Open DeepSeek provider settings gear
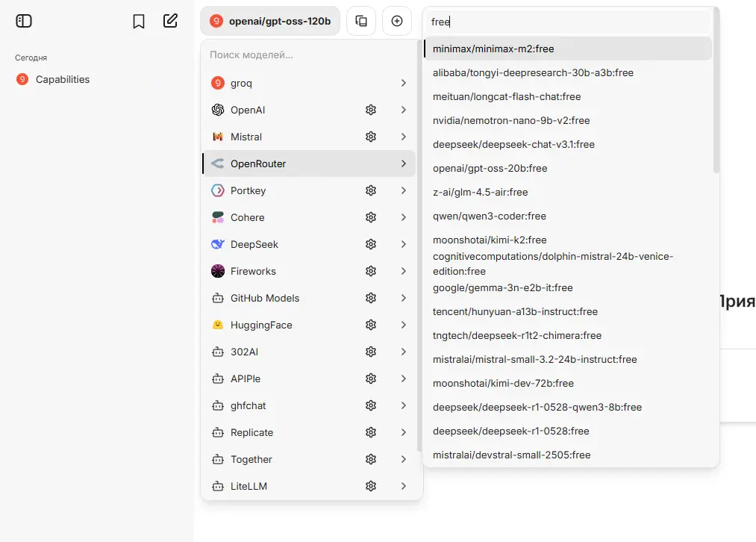The height and width of the screenshot is (542, 756). pyautogui.click(x=371, y=244)
